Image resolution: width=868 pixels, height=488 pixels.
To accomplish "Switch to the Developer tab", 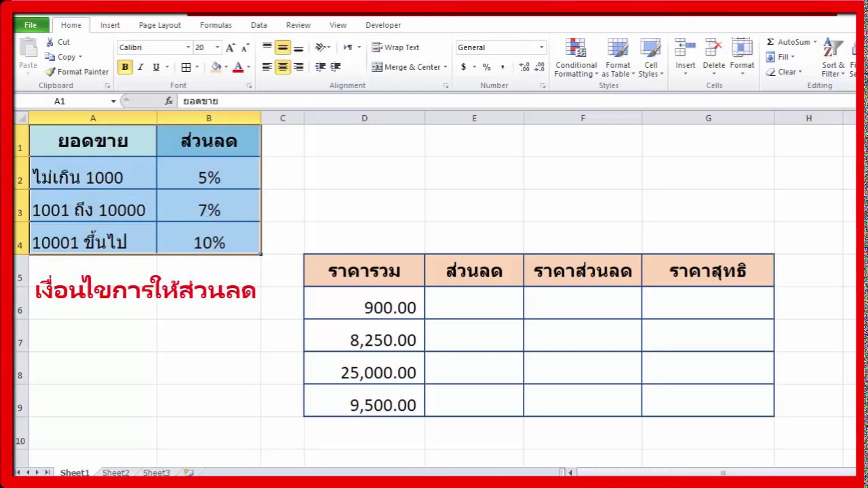I will tap(383, 25).
